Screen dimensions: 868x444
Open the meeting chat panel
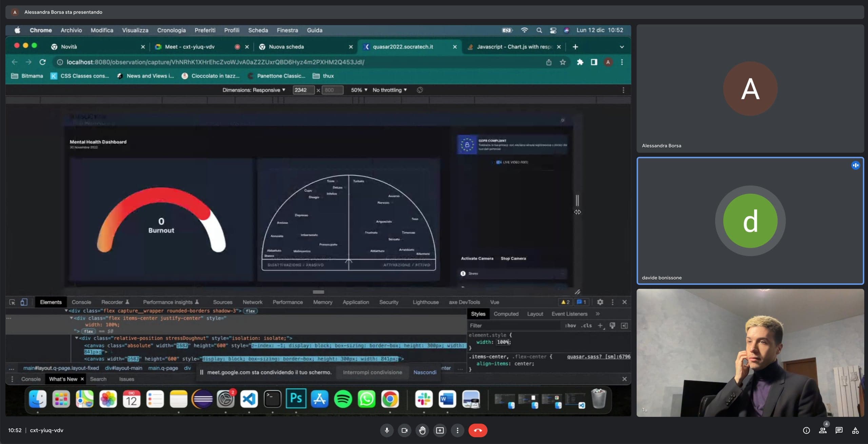[x=839, y=430]
